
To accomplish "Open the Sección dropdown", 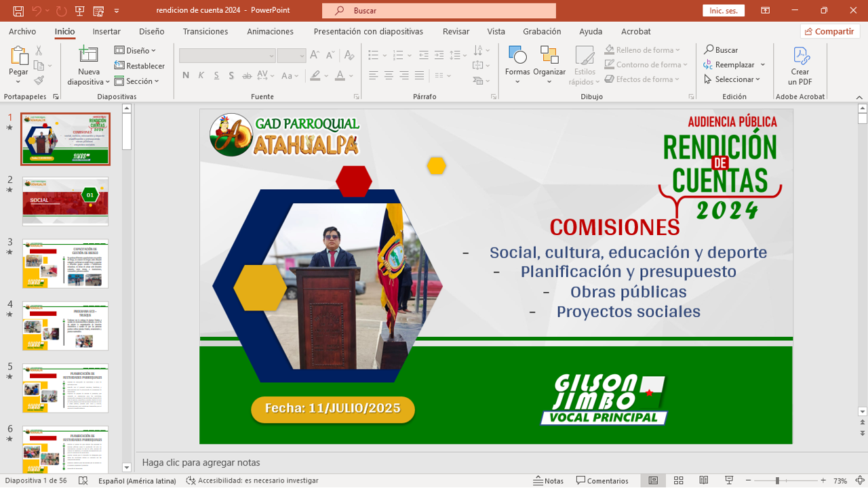I will pos(137,81).
